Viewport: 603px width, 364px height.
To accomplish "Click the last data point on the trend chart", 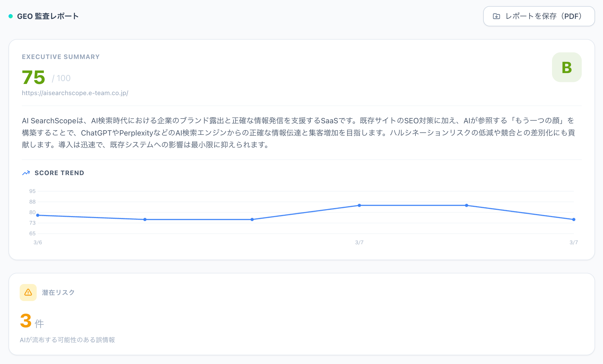I will (x=574, y=219).
